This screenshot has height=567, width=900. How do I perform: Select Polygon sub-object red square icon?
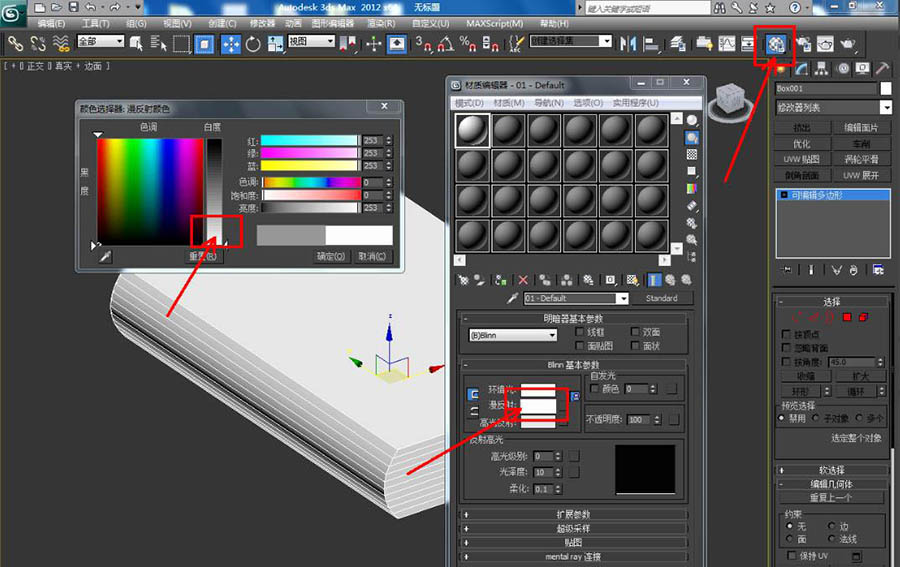tap(846, 318)
